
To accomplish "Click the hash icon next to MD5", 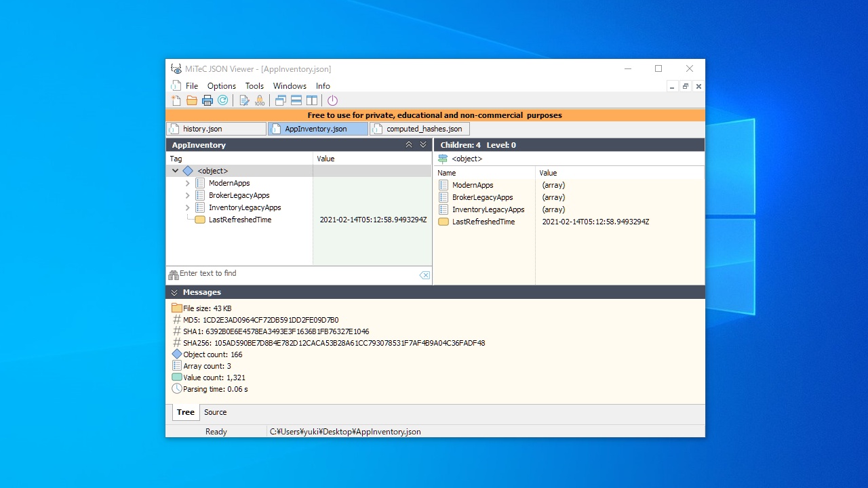I will (177, 320).
